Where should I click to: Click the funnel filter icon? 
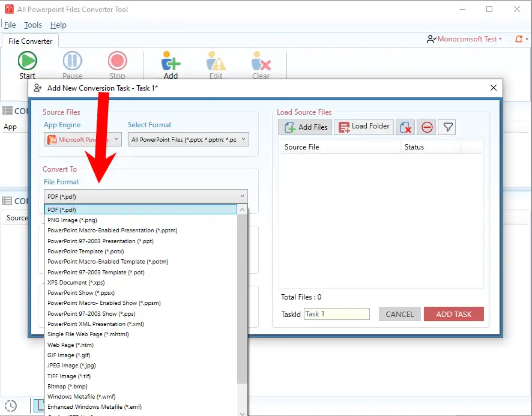pyautogui.click(x=447, y=127)
